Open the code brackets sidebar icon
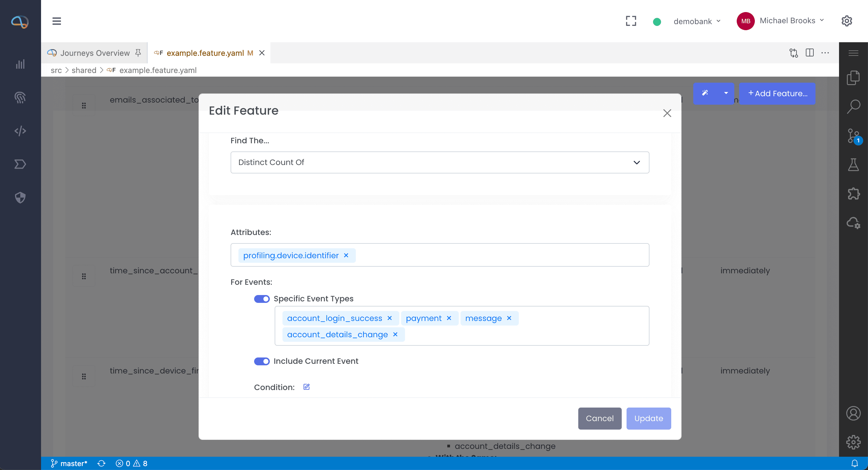Viewport: 868px width, 470px height. [x=20, y=131]
